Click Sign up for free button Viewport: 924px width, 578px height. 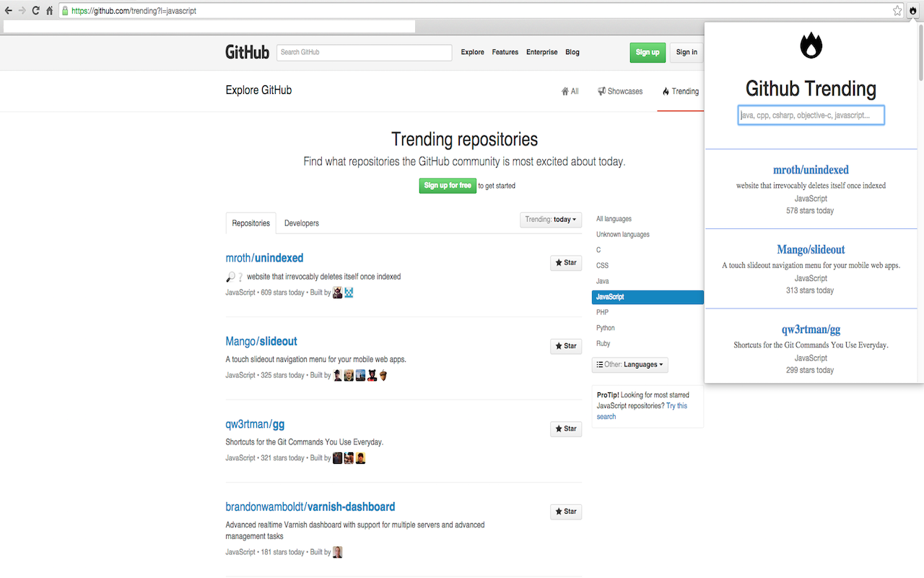[448, 186]
